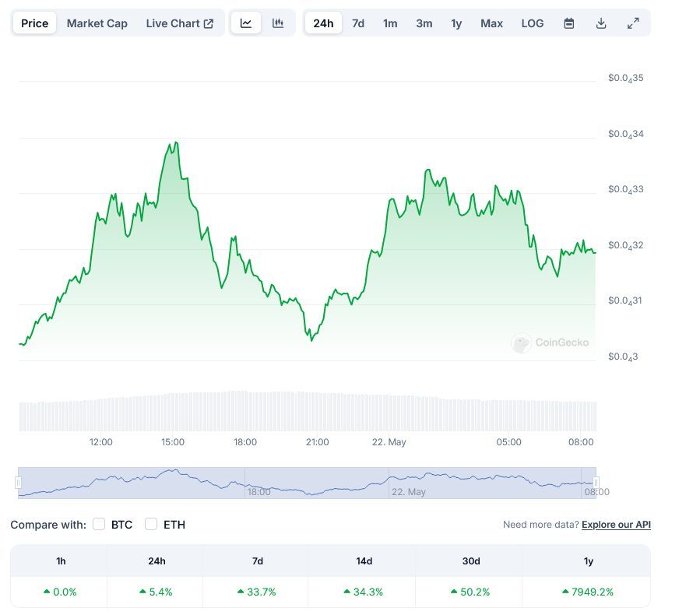Toggle the LOG scale option
Screen dimensions: 700x615
tap(533, 23)
